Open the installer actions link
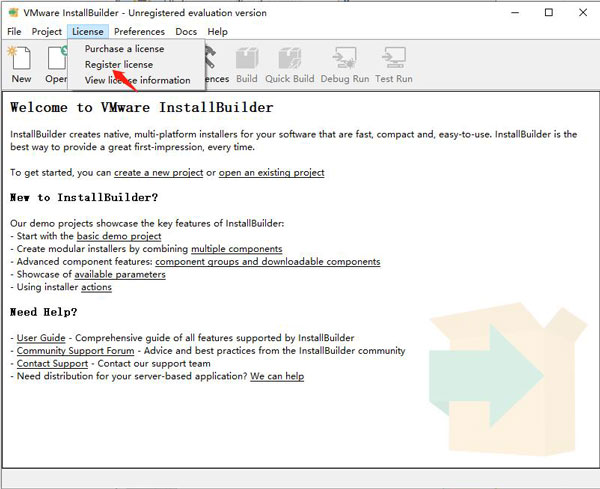The height and width of the screenshot is (489, 600). 96,287
